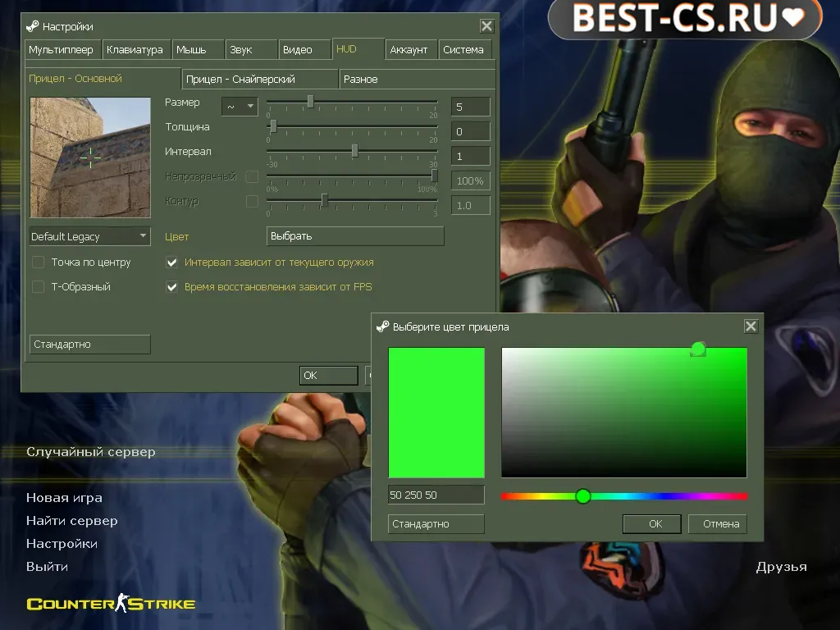The width and height of the screenshot is (840, 630).
Task: Click the Толщина value field showing 0
Action: 470,131
